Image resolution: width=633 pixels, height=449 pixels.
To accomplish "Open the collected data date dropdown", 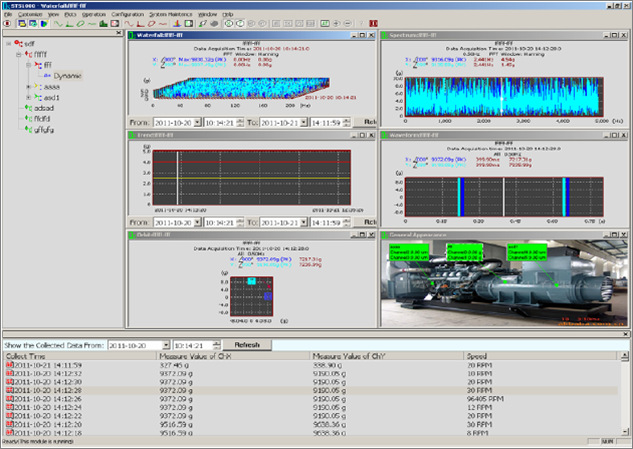I will pos(165,344).
